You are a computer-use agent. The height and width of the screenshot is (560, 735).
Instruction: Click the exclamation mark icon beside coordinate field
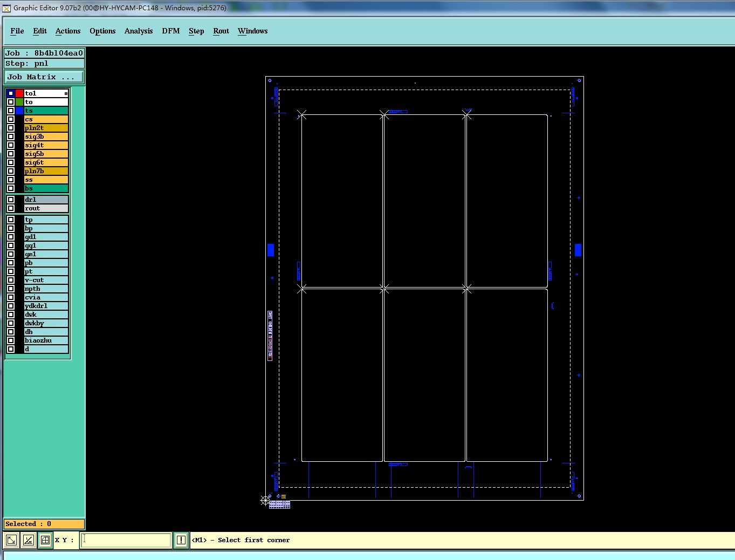point(181,540)
